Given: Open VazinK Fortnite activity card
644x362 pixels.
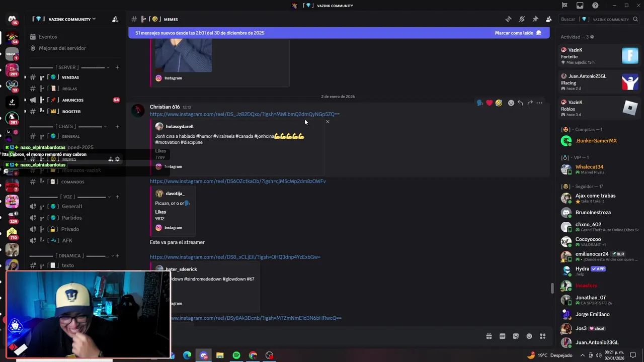Looking at the screenshot, I should coord(599,56).
